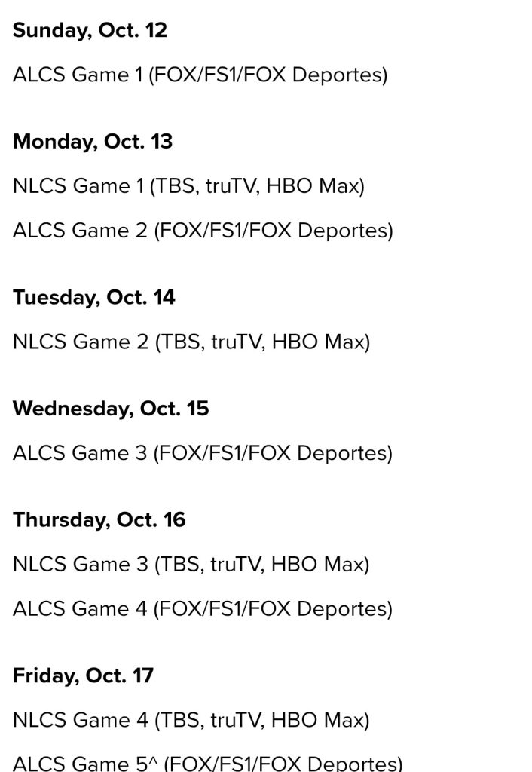The height and width of the screenshot is (772, 532).
Task: Select the ALCS Game 5 schedule entry
Action: pos(207,762)
